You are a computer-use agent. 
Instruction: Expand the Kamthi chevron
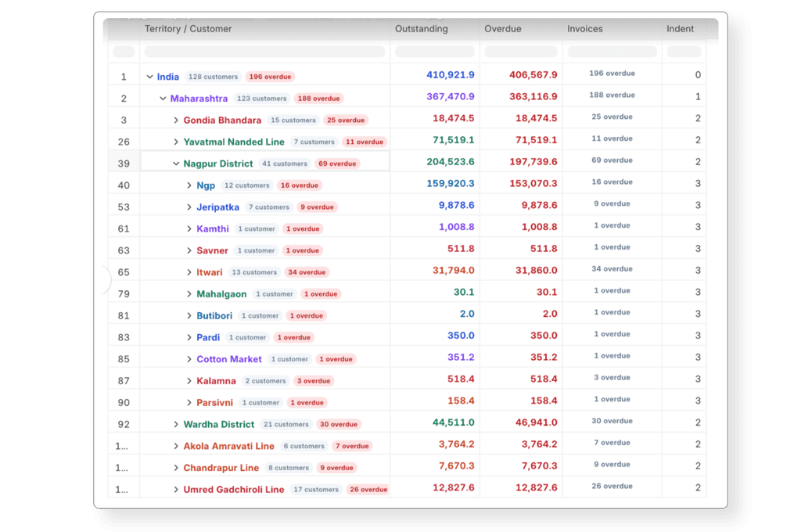click(x=189, y=228)
